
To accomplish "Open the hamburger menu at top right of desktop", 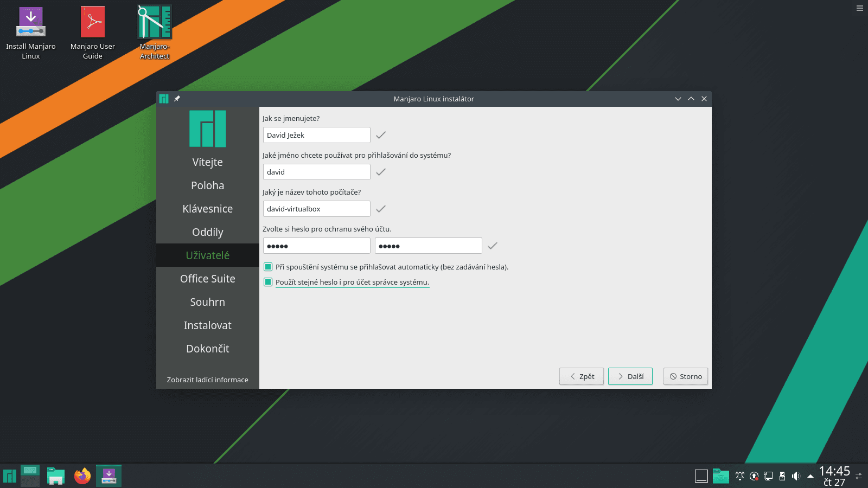I will [x=859, y=8].
